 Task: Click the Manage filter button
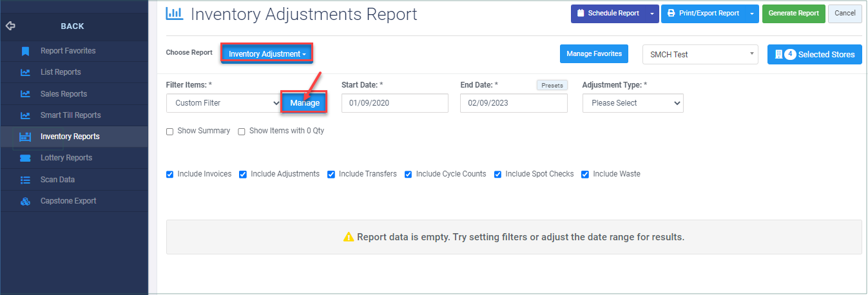(x=305, y=103)
